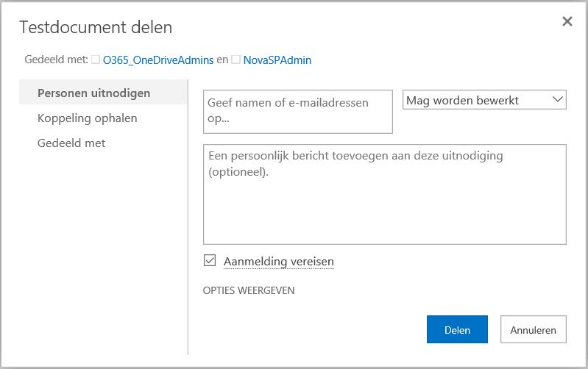Click the 'Gedeeld met:' label at top
588x369 pixels.
(x=56, y=60)
